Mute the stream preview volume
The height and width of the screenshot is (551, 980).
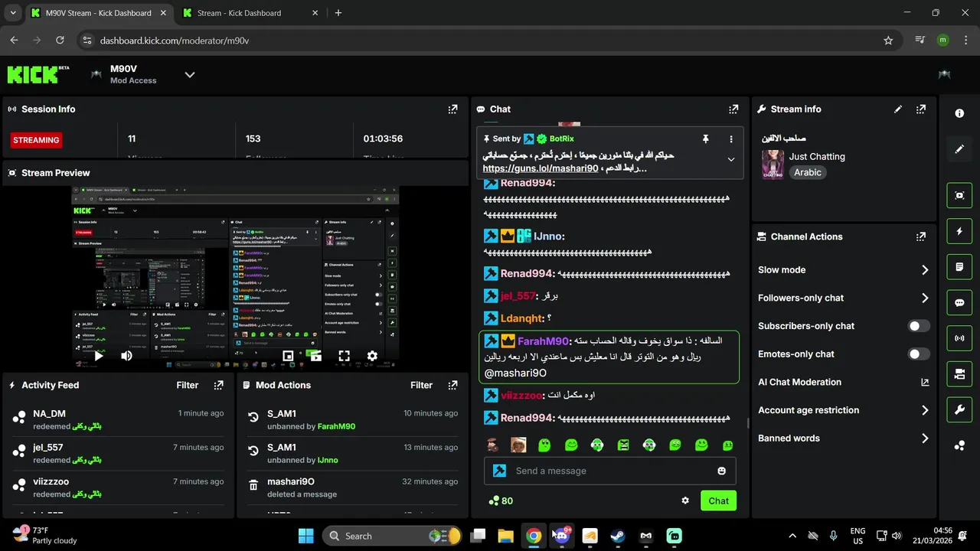[126, 356]
